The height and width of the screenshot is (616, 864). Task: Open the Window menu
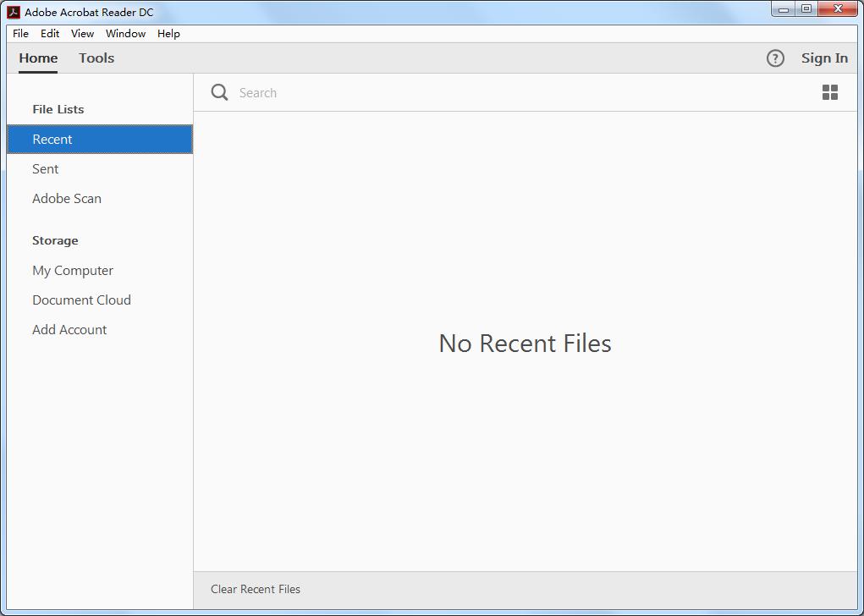coord(125,34)
